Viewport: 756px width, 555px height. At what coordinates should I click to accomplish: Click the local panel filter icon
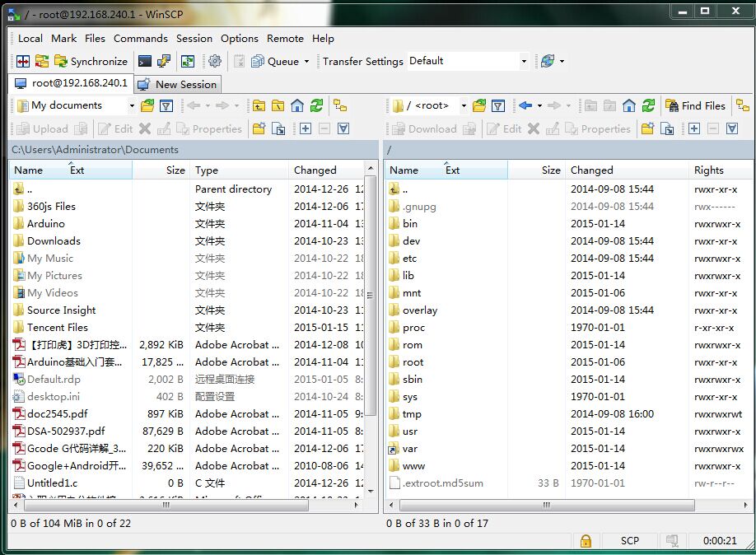click(x=166, y=105)
